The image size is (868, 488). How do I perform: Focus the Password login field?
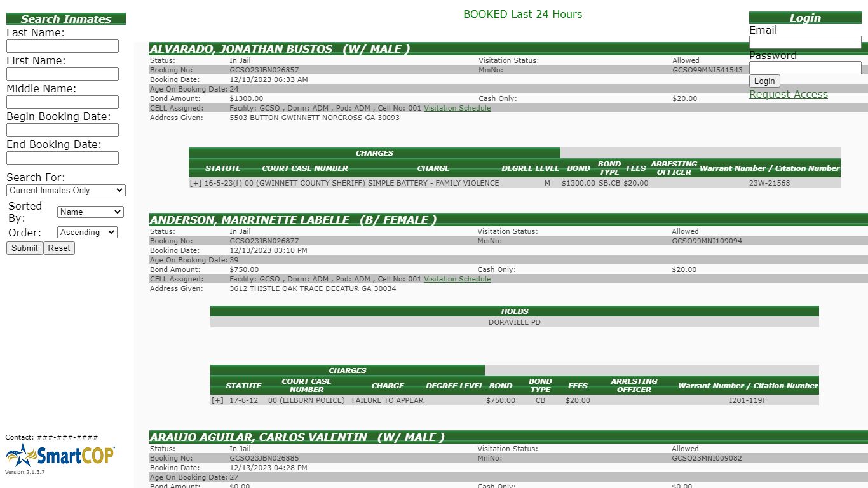coord(805,67)
